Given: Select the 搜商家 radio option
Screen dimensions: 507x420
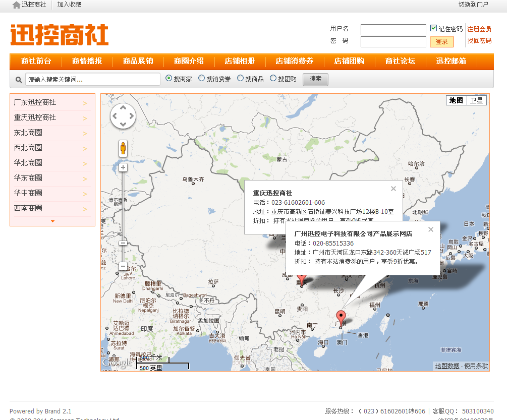Looking at the screenshot, I should click(169, 78).
